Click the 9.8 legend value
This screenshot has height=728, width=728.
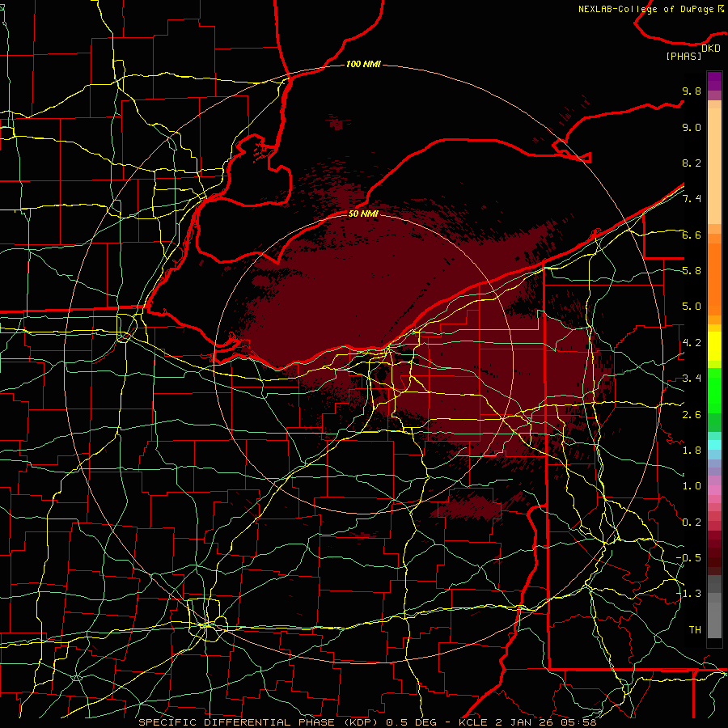[692, 91]
